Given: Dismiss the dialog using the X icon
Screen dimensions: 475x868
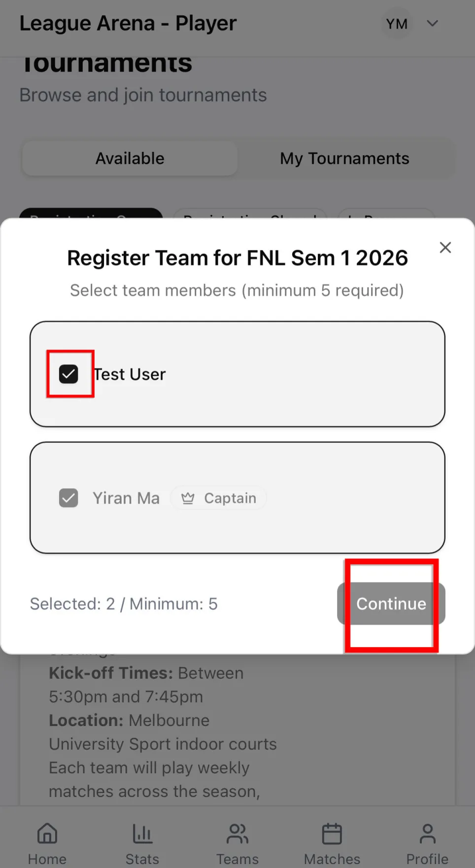Looking at the screenshot, I should tap(445, 247).
